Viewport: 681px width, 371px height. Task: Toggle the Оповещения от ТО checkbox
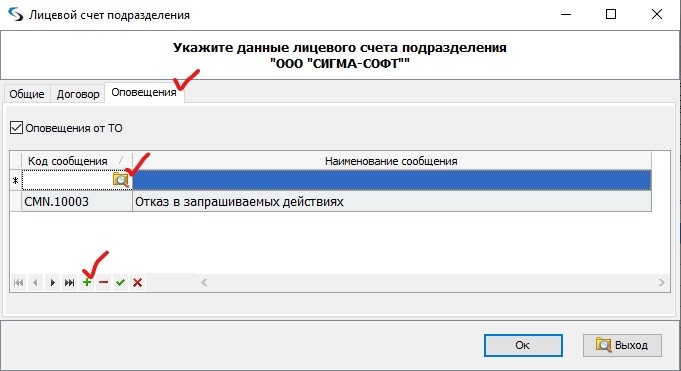pos(17,128)
